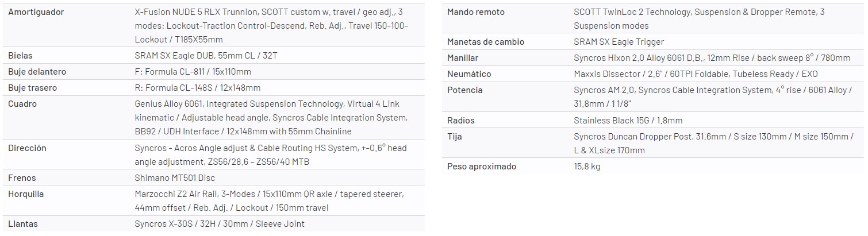Select the Dirección row label

click(27, 148)
